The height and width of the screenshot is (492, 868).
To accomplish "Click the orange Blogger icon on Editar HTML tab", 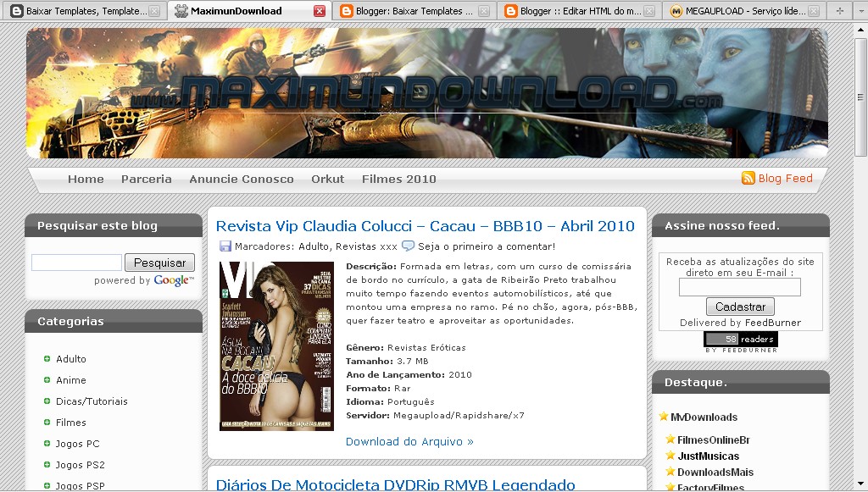I will coord(511,10).
